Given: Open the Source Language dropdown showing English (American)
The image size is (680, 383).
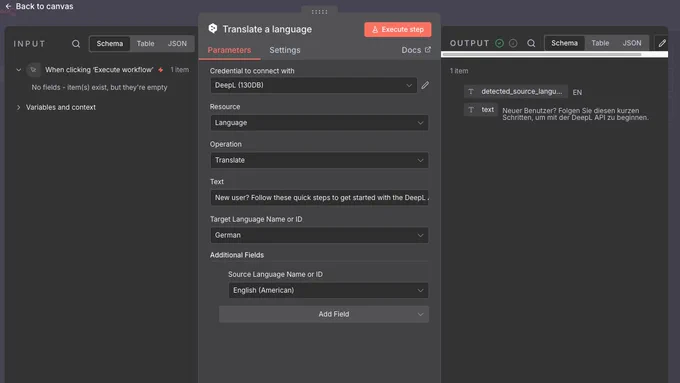Looking at the screenshot, I should [328, 290].
